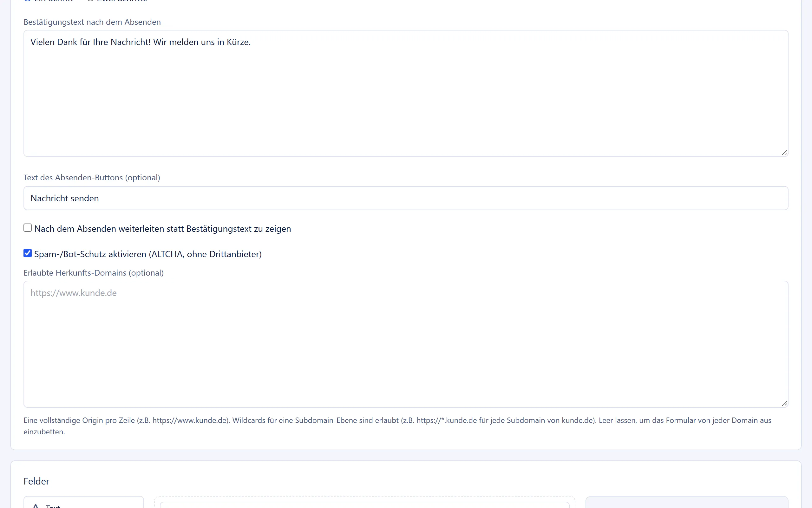Click the label 'Text des Absenden-Buttons (optional)'
This screenshot has height=508, width=812.
click(x=92, y=178)
